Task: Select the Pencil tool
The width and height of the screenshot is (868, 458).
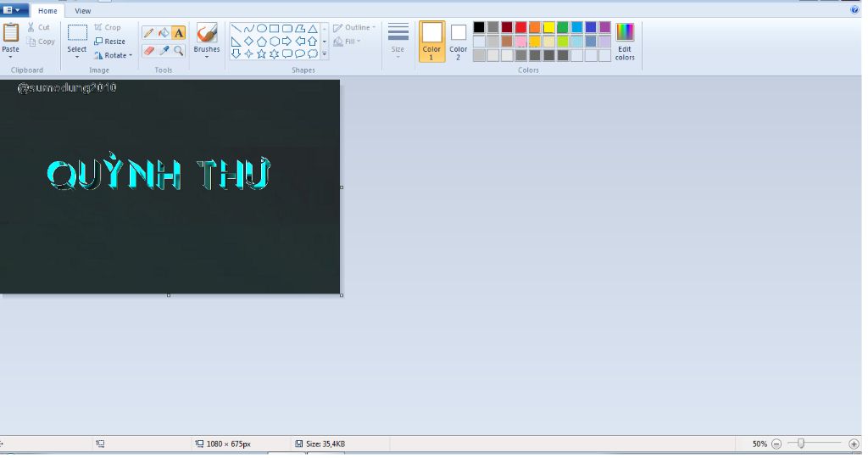Action: (x=148, y=33)
